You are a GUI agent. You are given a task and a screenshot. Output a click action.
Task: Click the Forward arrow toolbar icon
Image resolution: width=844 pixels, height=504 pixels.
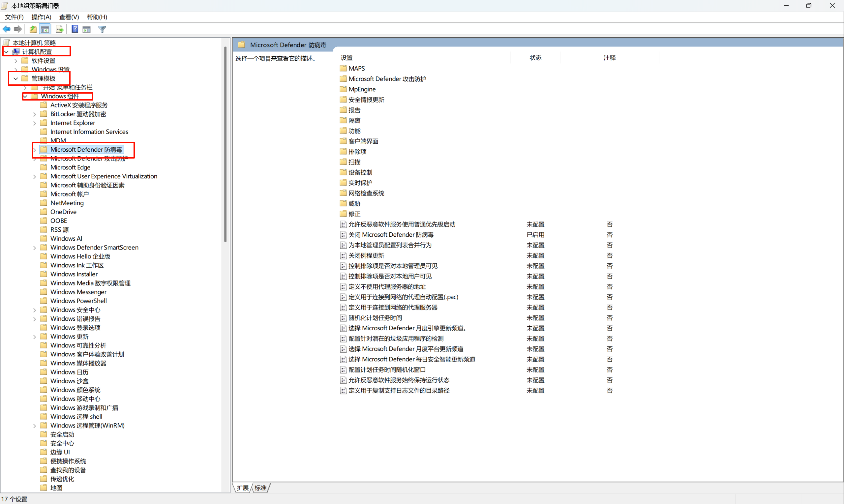(18, 29)
